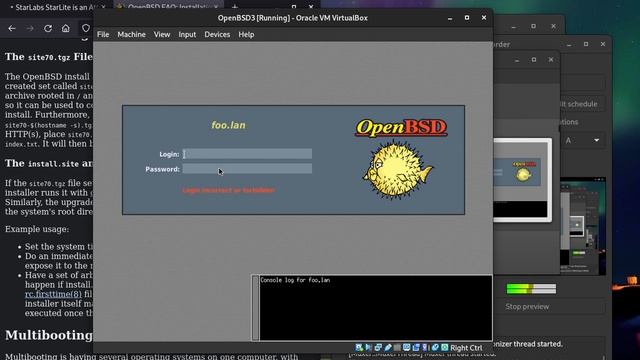
Task: Click the mouse integration status icon
Action: 435,348
